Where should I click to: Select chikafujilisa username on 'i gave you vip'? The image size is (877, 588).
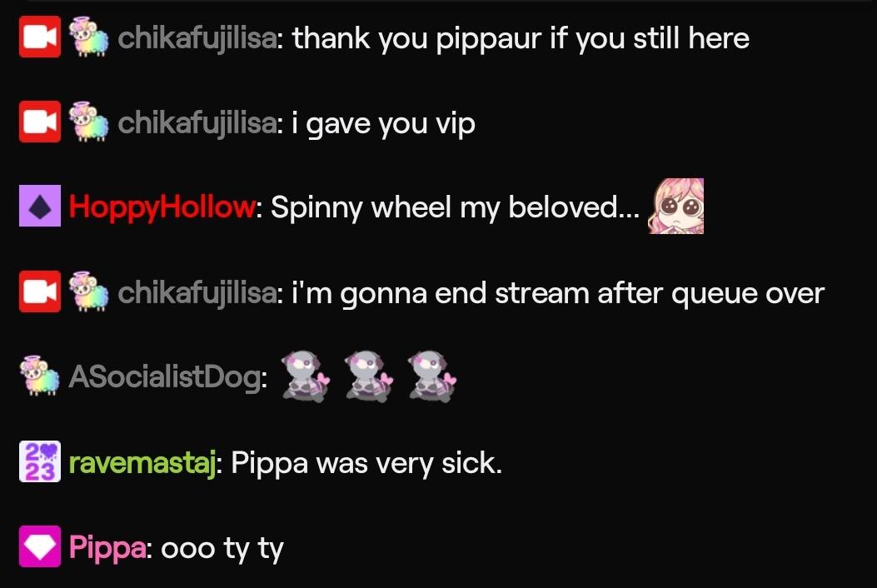click(197, 123)
